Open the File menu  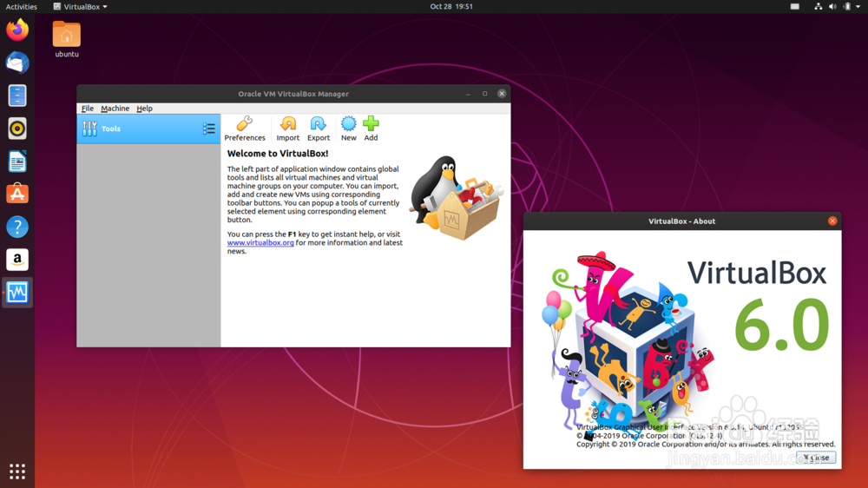pyautogui.click(x=88, y=109)
